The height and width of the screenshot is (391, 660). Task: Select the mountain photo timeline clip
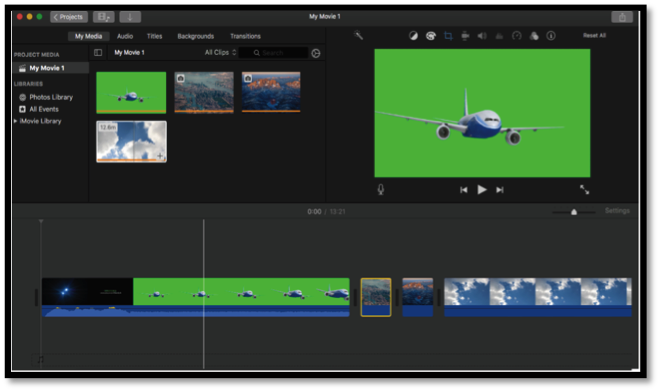418,297
